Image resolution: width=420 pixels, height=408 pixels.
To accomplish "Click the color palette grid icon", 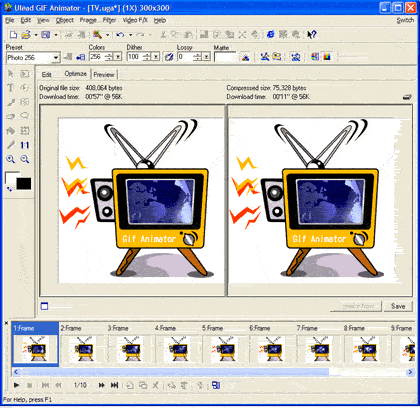I will pos(315,57).
